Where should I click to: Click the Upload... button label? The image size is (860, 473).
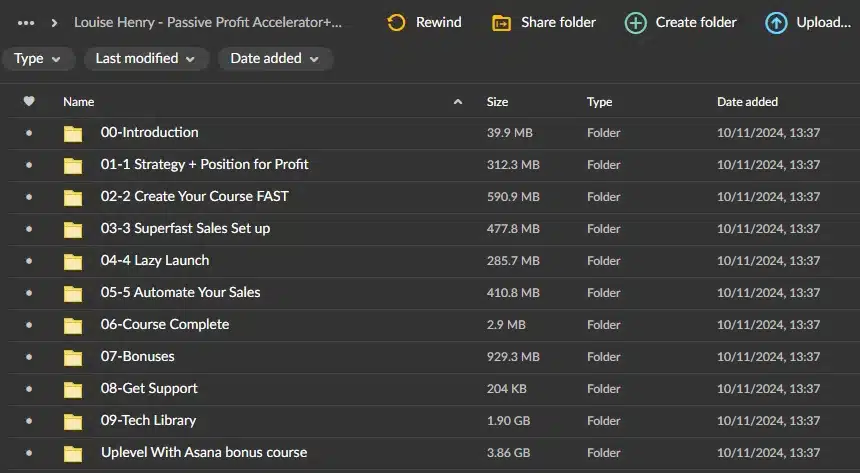point(823,22)
